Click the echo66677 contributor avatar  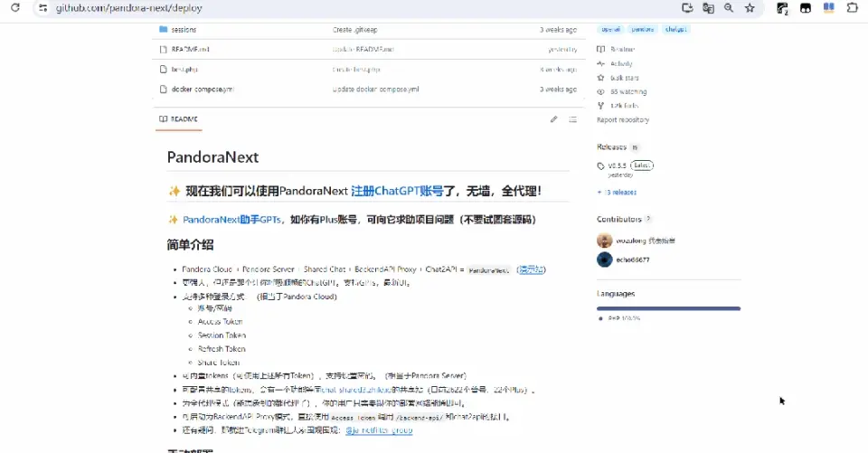(x=605, y=260)
